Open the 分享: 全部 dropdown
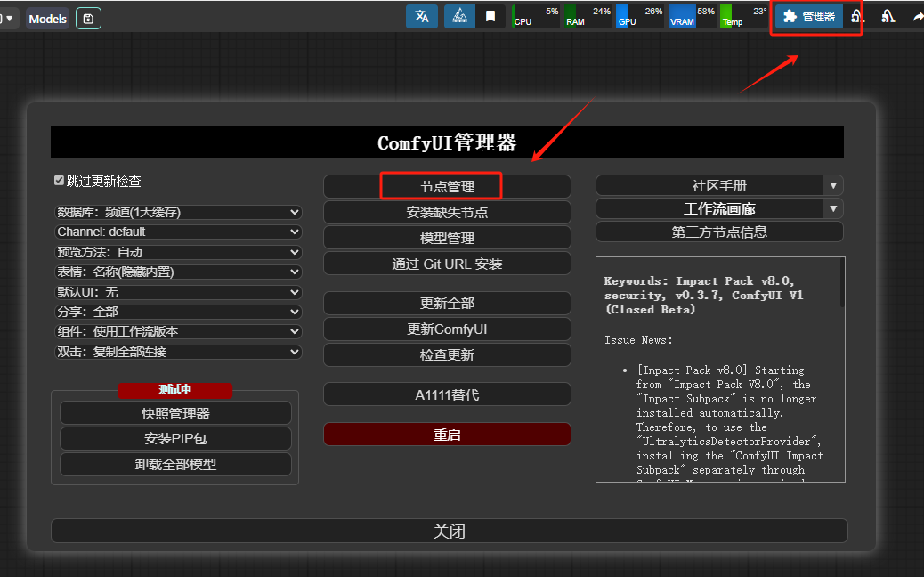 (x=178, y=312)
